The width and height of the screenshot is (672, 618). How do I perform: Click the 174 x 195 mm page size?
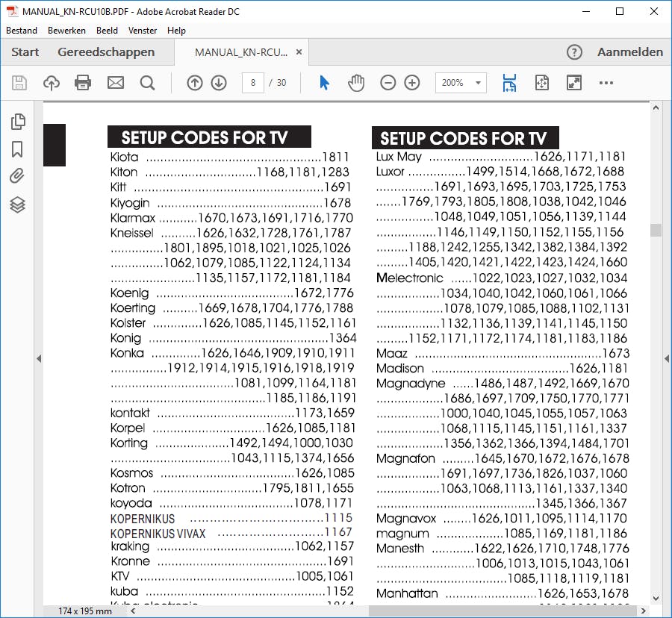point(85,611)
